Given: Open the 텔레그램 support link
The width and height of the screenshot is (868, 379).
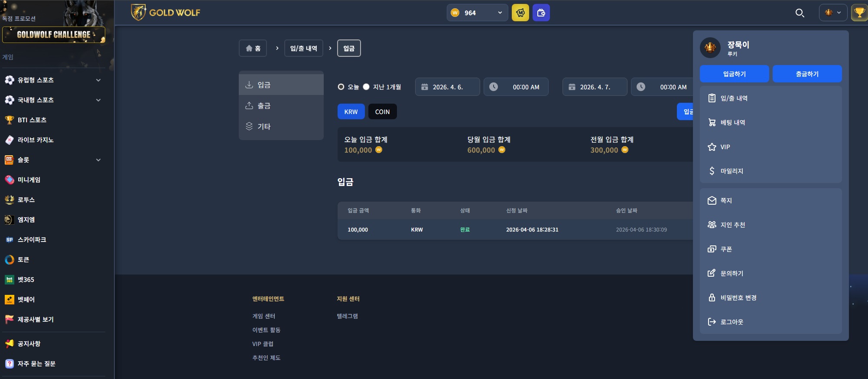Looking at the screenshot, I should (x=347, y=316).
